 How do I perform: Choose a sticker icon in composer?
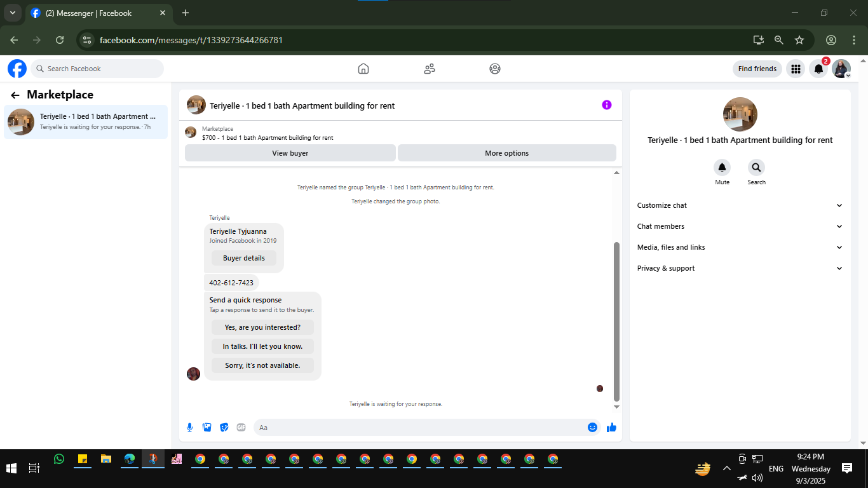224,428
